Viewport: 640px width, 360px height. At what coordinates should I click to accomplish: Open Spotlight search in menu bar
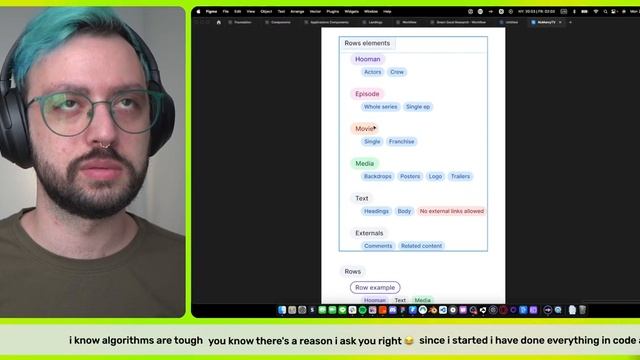605,11
